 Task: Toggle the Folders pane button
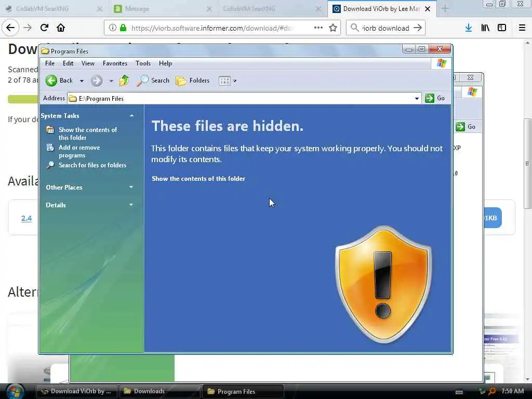192,81
